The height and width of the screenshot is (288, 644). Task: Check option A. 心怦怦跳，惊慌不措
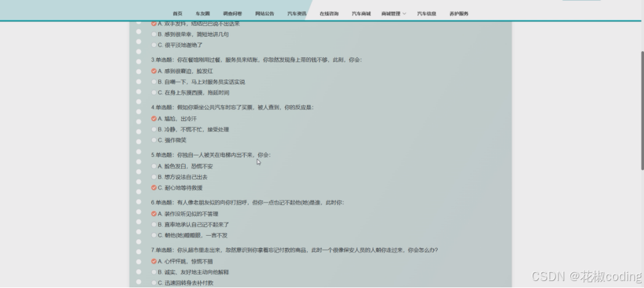(x=154, y=261)
